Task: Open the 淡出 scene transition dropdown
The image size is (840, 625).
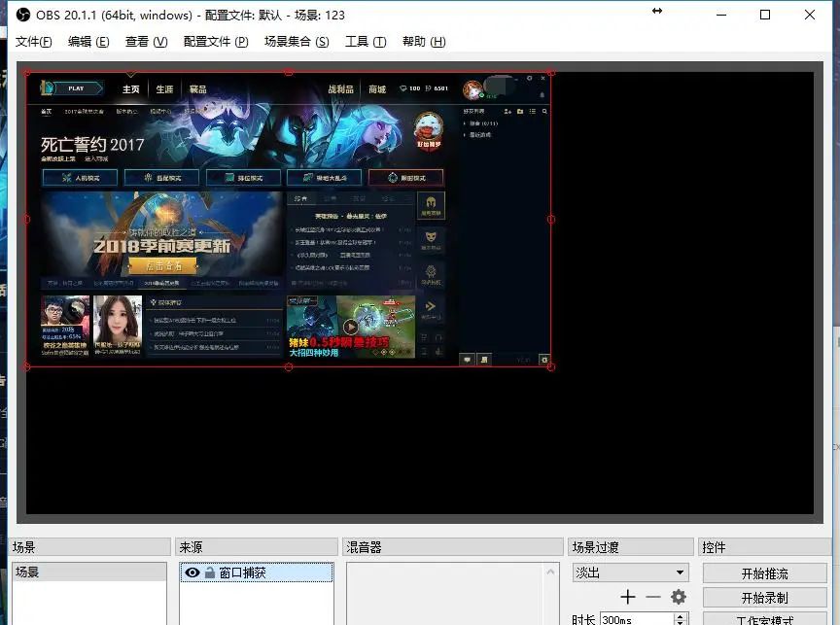Action: (631, 573)
